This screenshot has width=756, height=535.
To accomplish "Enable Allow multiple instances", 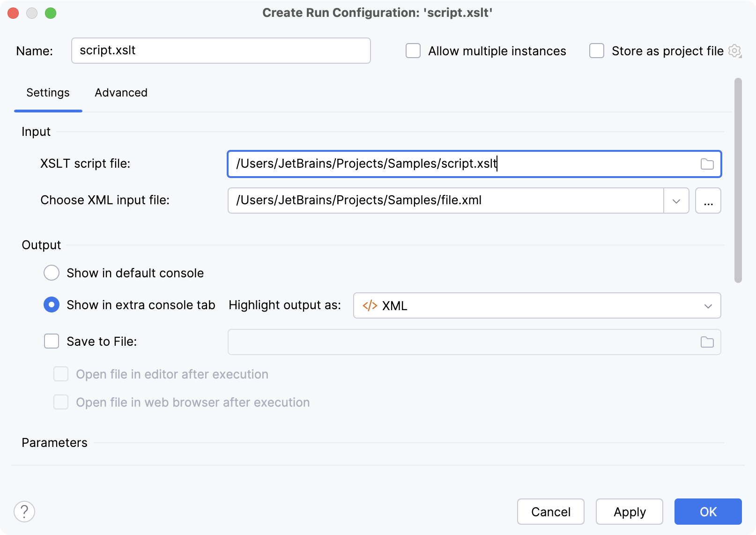I will 413,51.
